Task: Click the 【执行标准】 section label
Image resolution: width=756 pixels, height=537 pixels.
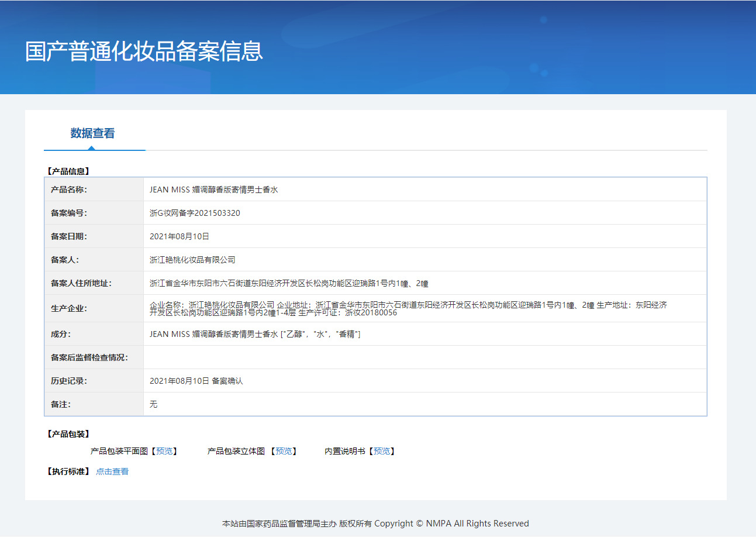Action: click(x=66, y=471)
